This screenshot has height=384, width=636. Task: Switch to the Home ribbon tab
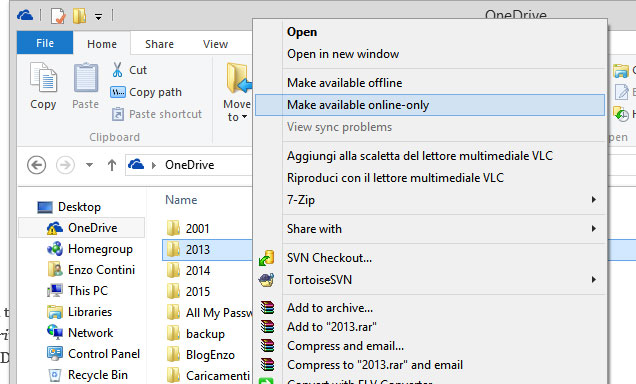(x=102, y=44)
